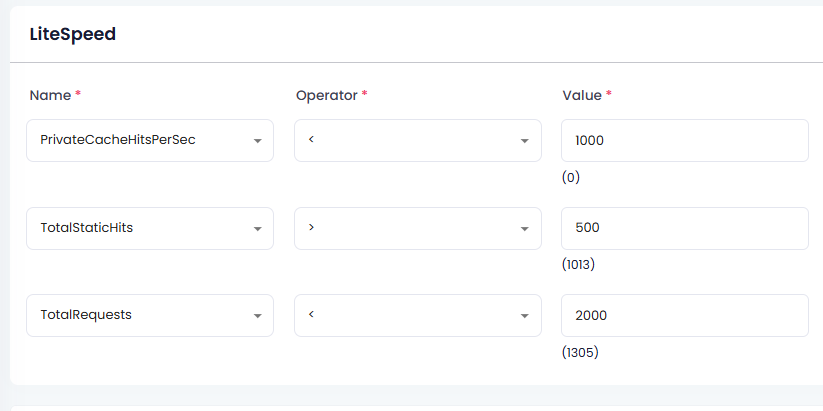Click the Operator column label

(326, 95)
